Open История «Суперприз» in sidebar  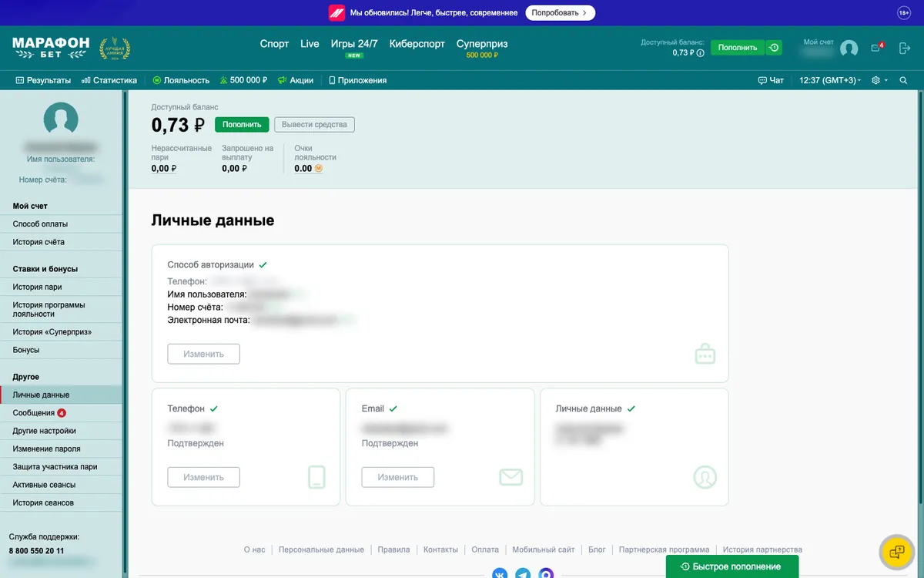point(61,332)
